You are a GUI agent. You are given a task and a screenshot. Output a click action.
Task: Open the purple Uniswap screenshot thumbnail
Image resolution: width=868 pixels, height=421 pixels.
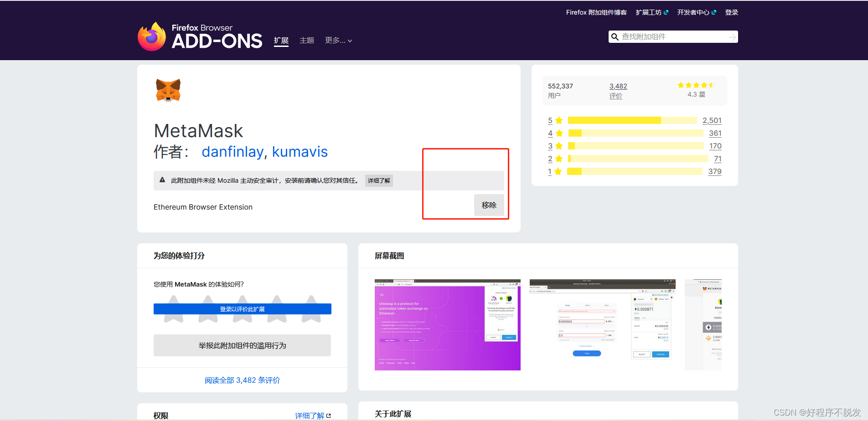coord(448,325)
